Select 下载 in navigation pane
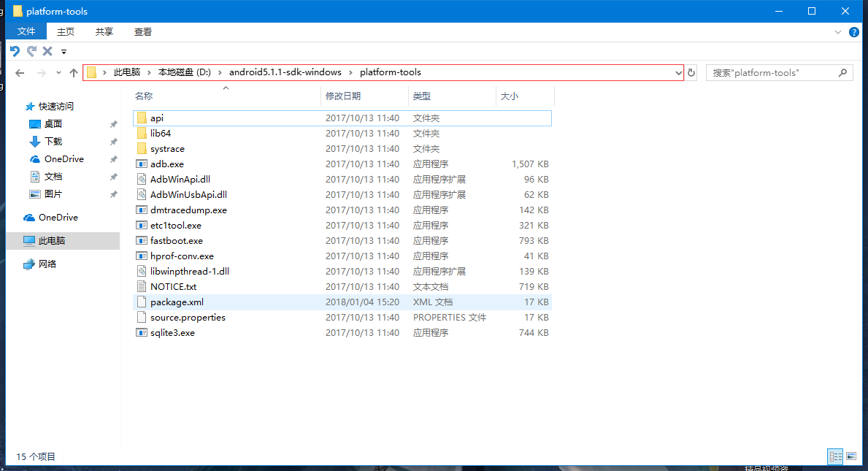The height and width of the screenshot is (471, 868). coord(53,142)
